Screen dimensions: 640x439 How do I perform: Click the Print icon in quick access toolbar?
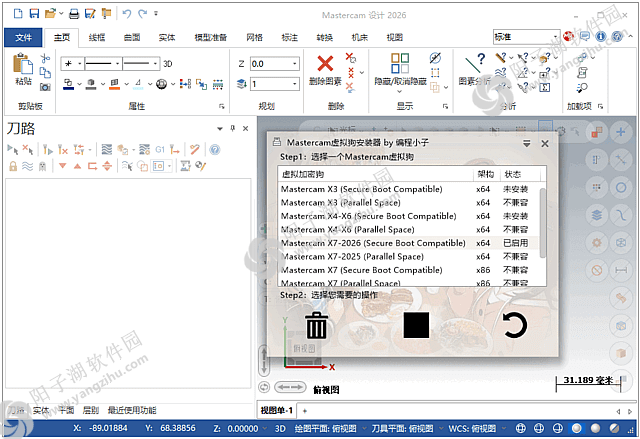(74, 14)
